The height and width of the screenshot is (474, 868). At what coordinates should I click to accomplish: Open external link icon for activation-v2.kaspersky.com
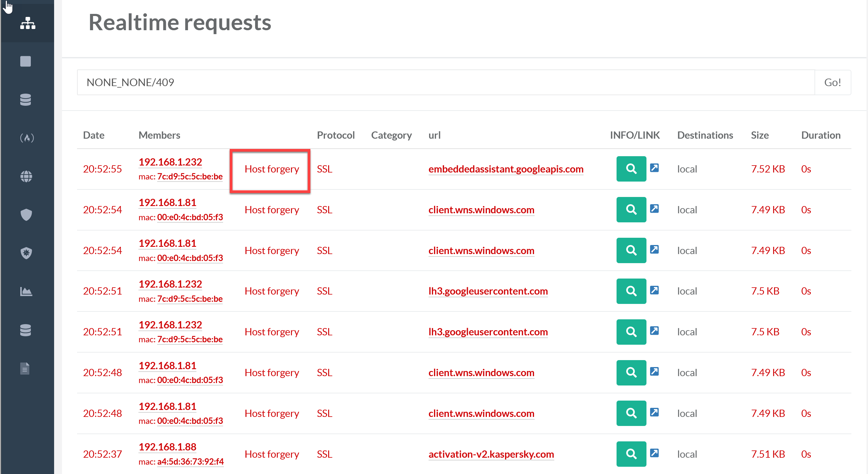click(654, 453)
